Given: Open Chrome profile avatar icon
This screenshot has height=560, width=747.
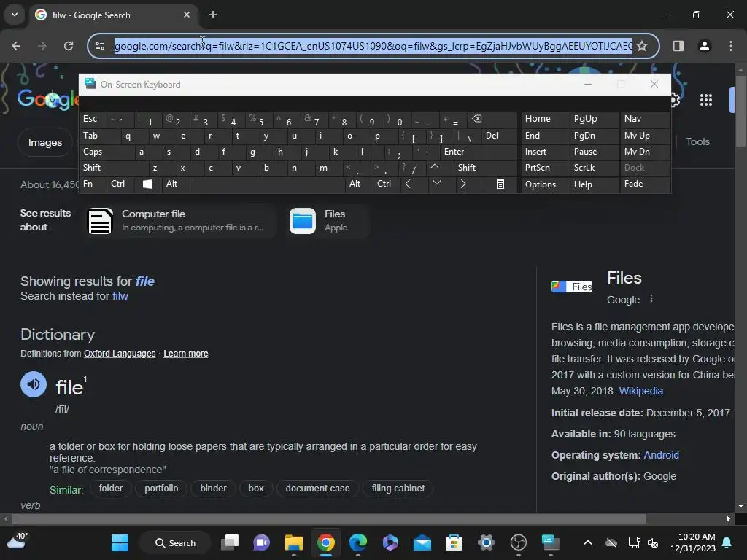Looking at the screenshot, I should pyautogui.click(x=704, y=46).
